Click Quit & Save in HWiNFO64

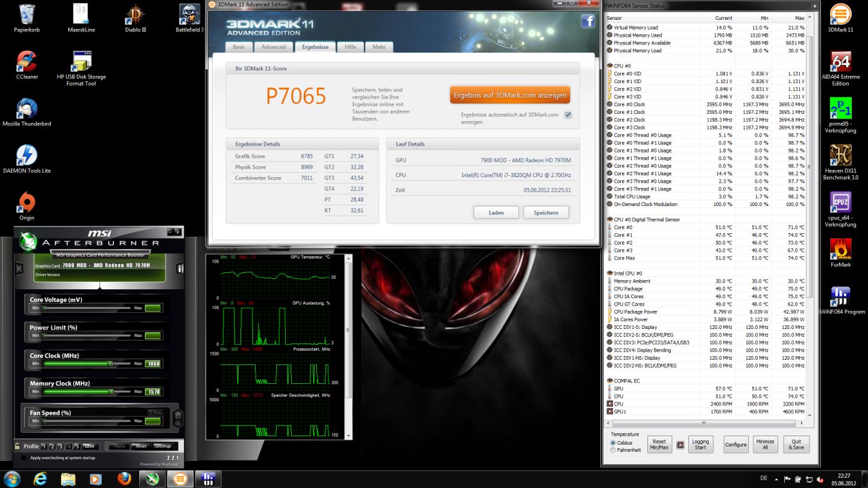797,445
